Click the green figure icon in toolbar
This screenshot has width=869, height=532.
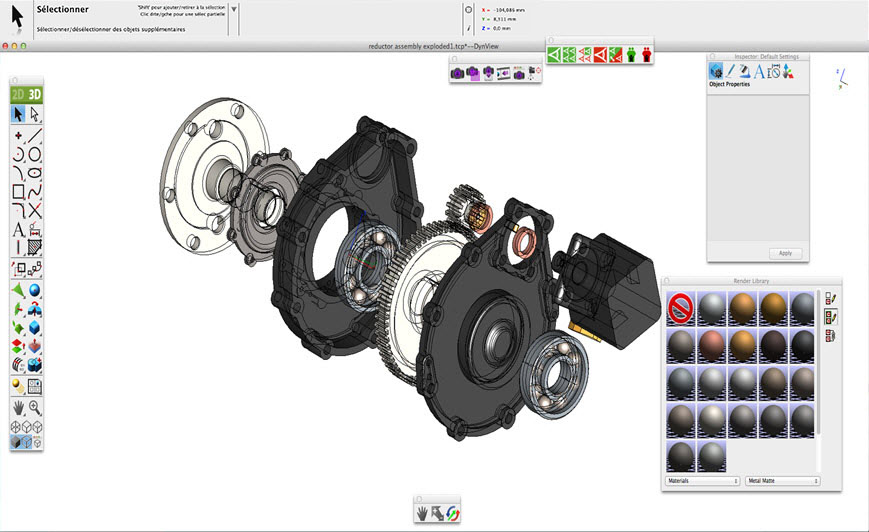(x=631, y=54)
